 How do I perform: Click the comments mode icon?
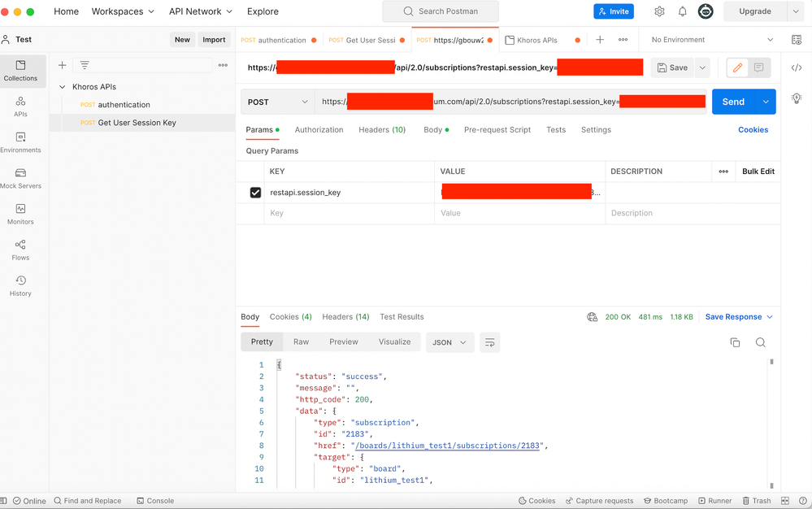pyautogui.click(x=758, y=67)
